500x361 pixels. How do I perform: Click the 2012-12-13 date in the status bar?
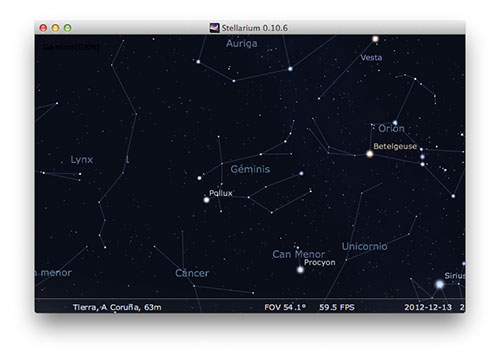tap(428, 307)
